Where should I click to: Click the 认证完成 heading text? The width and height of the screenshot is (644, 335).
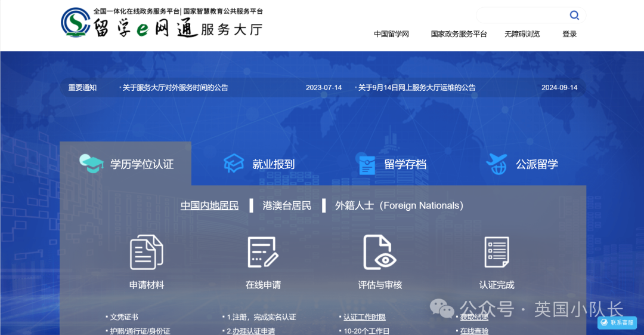click(x=497, y=285)
